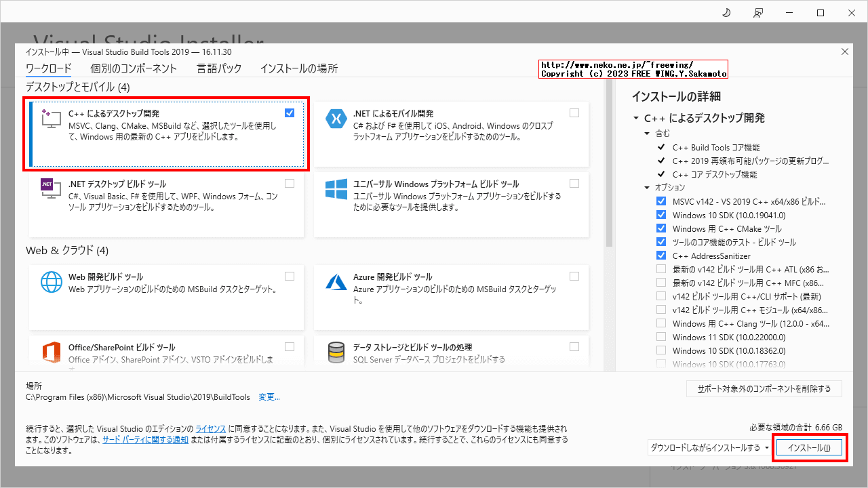Collapse the オプション section

pyautogui.click(x=647, y=187)
